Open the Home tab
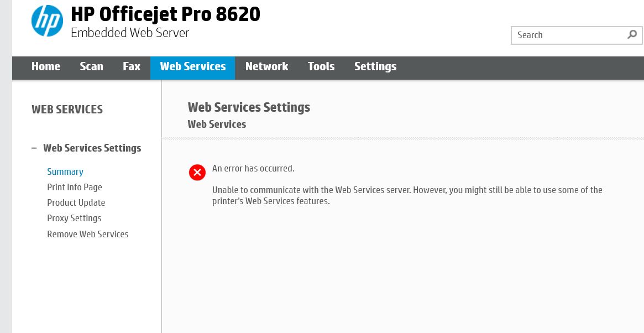 pos(46,66)
